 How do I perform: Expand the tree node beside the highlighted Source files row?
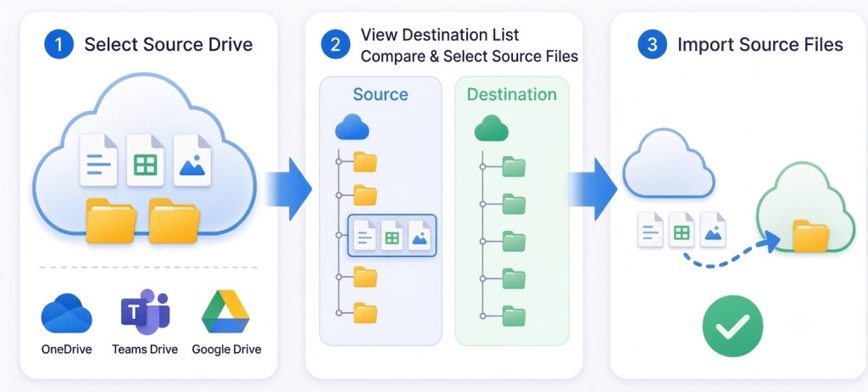338,236
